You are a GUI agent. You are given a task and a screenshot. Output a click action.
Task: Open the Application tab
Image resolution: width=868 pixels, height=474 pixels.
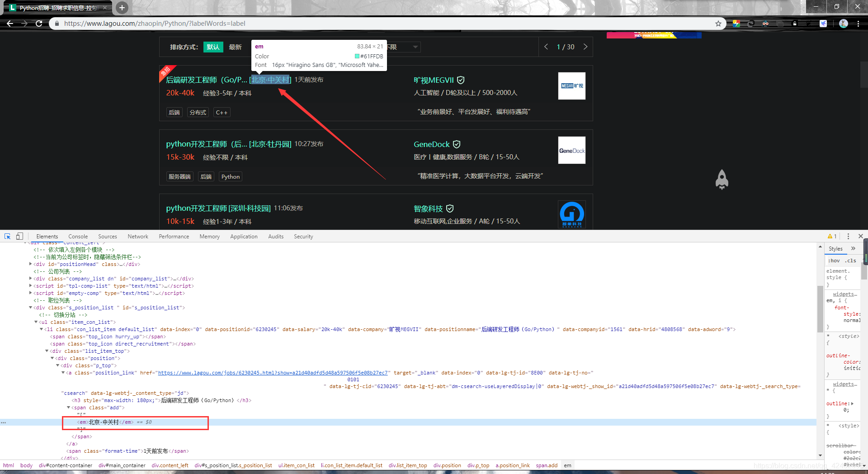244,236
